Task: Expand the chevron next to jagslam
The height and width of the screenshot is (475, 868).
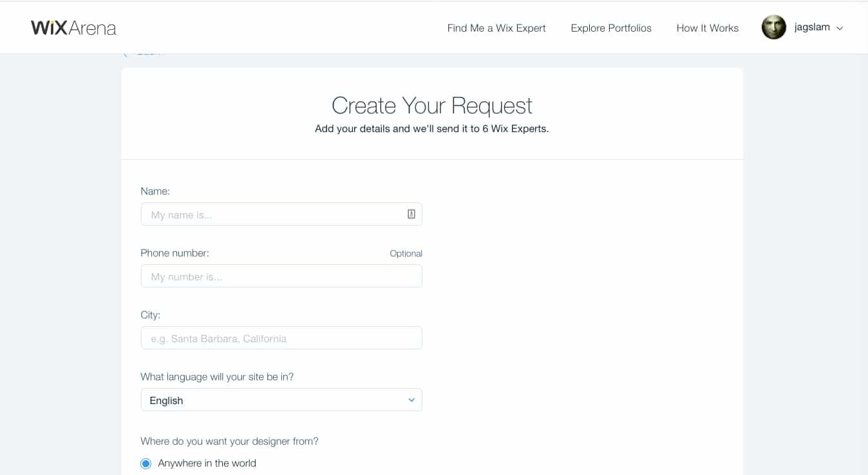Action: (839, 28)
